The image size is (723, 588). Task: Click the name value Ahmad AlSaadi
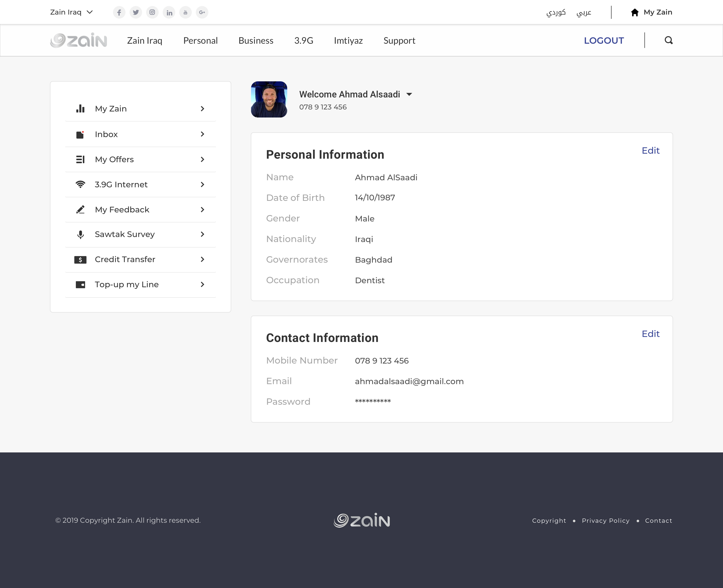(x=386, y=178)
